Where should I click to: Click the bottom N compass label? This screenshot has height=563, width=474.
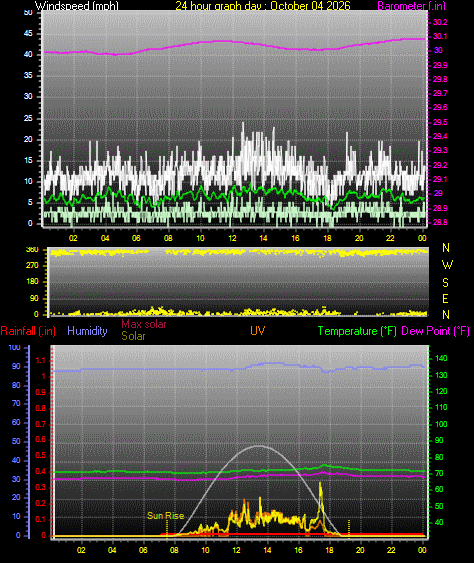tap(446, 315)
